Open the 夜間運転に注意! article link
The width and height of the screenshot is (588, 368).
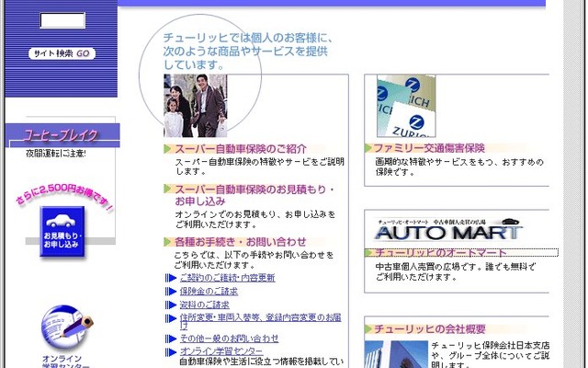pos(56,154)
